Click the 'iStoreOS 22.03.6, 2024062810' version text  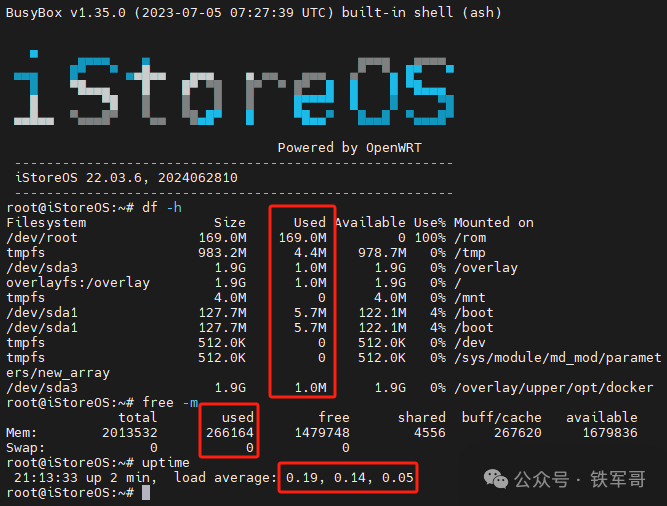(x=126, y=177)
